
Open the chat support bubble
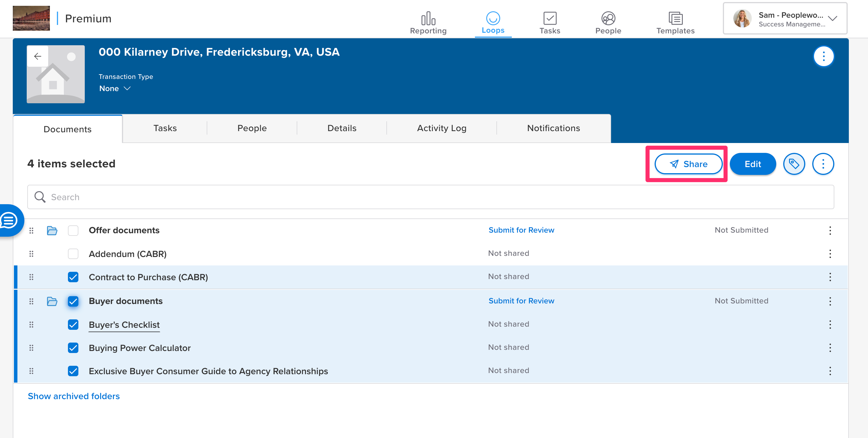[9, 220]
